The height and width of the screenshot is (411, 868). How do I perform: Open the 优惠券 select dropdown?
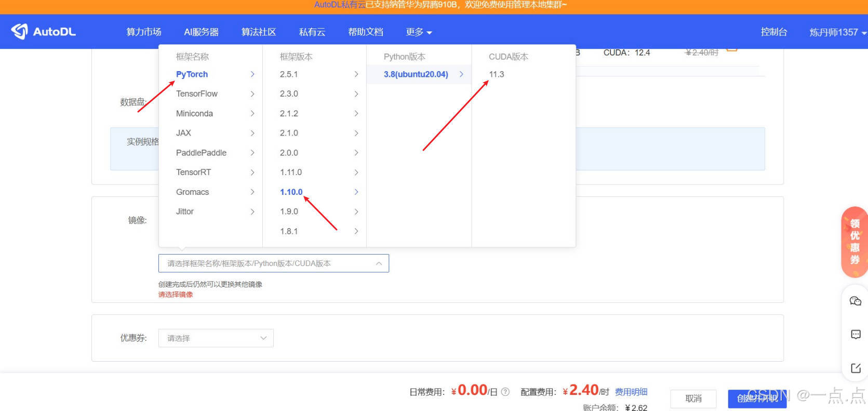click(216, 338)
